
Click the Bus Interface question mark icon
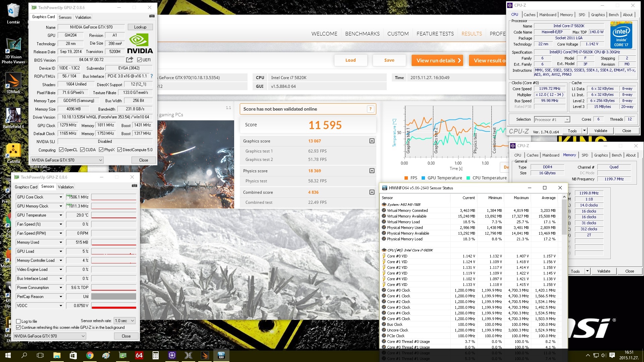point(152,76)
